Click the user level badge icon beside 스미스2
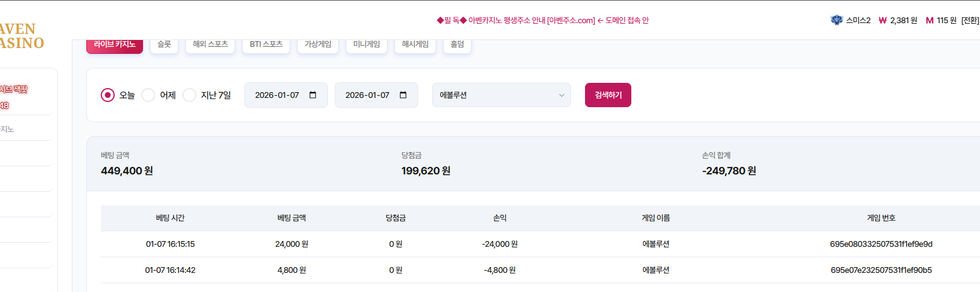 tap(836, 20)
